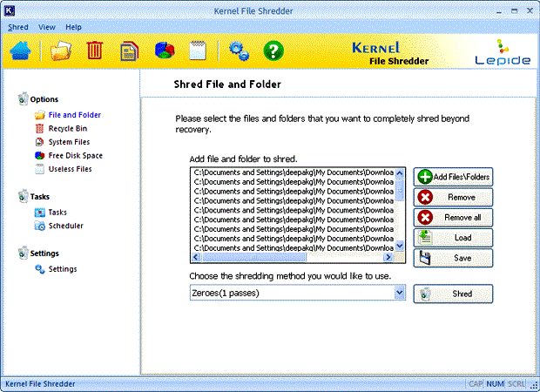The image size is (540, 392).
Task: Select Recycle Bin in the Options sidebar
Action: click(x=68, y=128)
